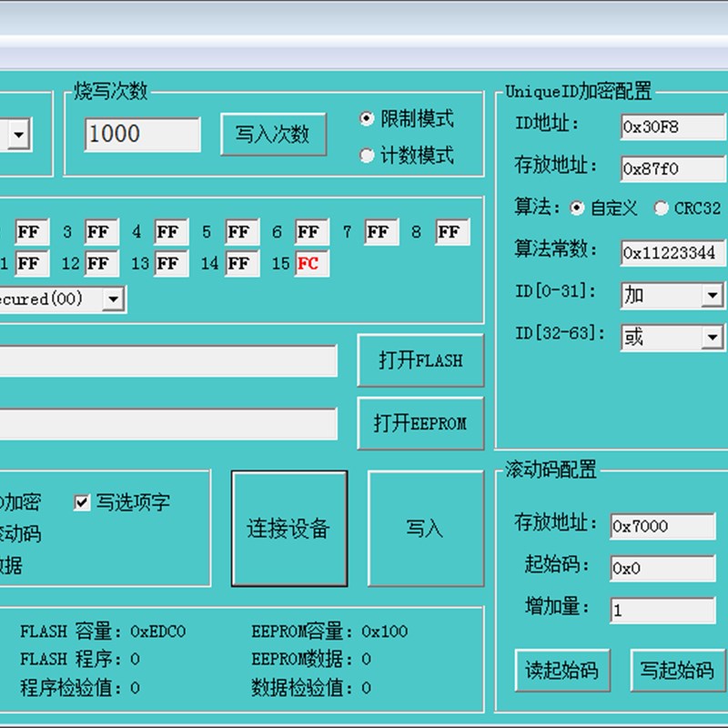Click FLASH 容量 value 0xEDC0
Image resolution: width=728 pixels, height=728 pixels.
click(x=157, y=632)
